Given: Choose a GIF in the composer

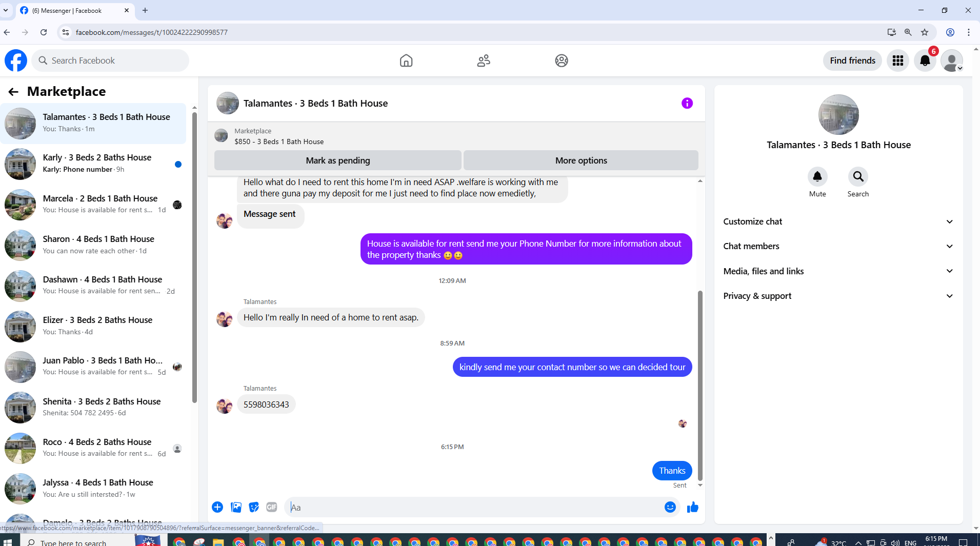Looking at the screenshot, I should point(272,507).
